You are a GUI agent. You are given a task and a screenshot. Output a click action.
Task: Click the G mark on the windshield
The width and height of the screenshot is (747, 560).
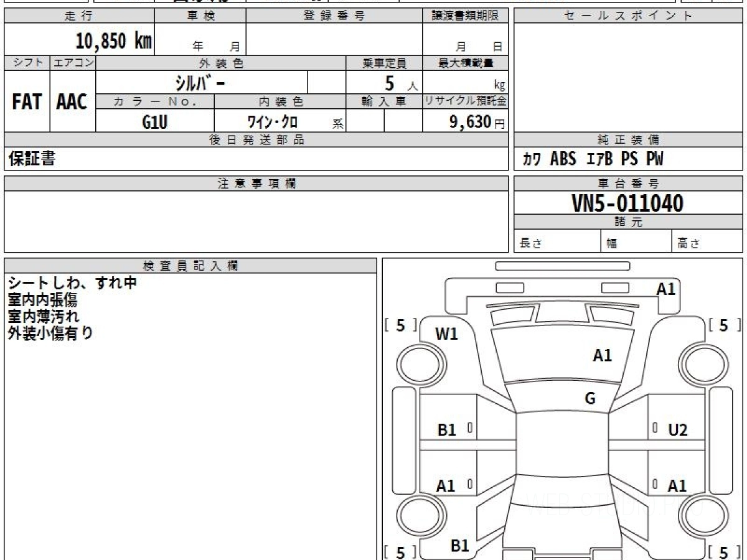(x=590, y=399)
